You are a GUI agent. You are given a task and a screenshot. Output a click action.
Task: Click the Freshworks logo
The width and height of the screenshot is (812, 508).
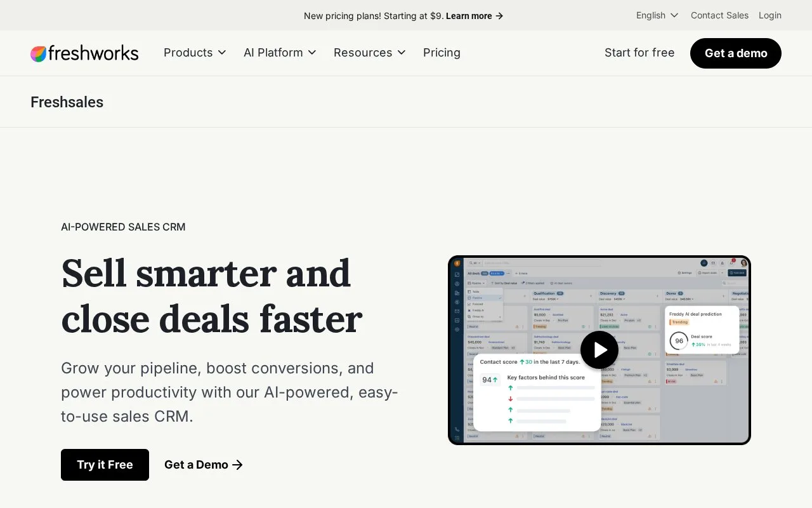pyautogui.click(x=84, y=53)
